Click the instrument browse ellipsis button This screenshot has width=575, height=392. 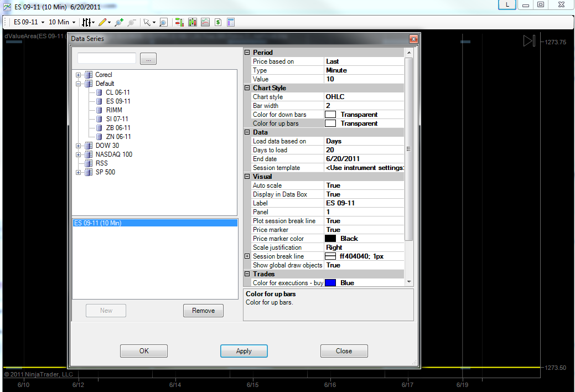(x=148, y=59)
